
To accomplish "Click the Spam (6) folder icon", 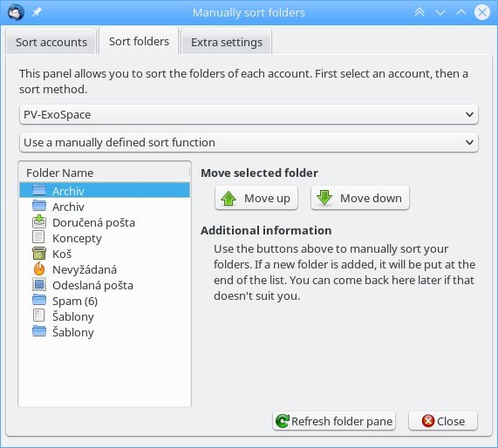I will click(39, 300).
